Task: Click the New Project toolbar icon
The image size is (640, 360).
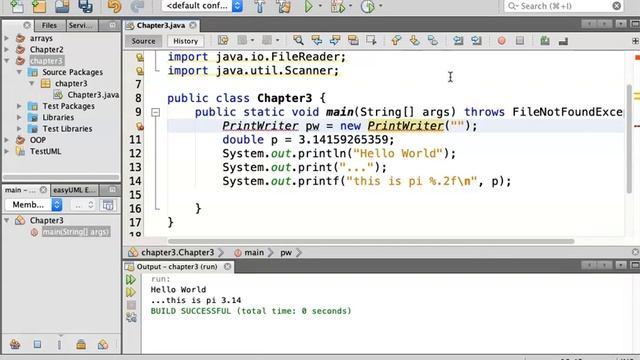Action: point(39,6)
